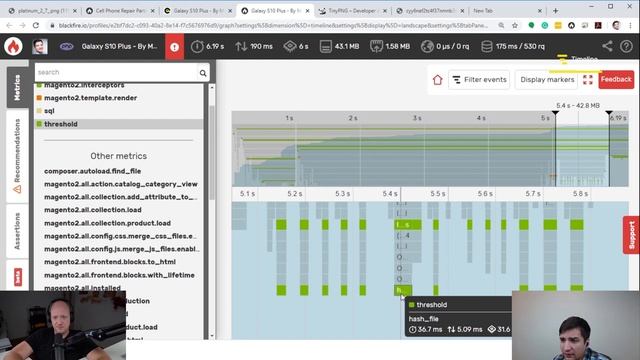Select the 0 µs / 0 rq HTTP metric
The width and height of the screenshot is (640, 360).
[x=445, y=47]
